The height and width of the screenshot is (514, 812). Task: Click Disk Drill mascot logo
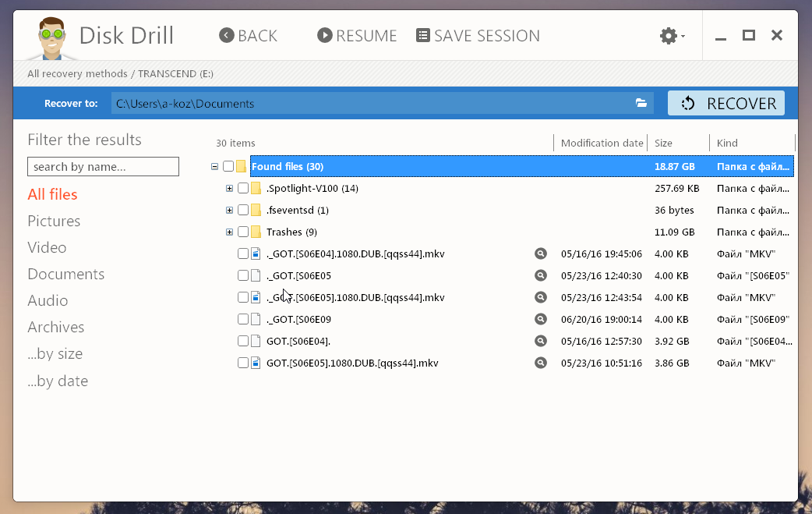53,37
